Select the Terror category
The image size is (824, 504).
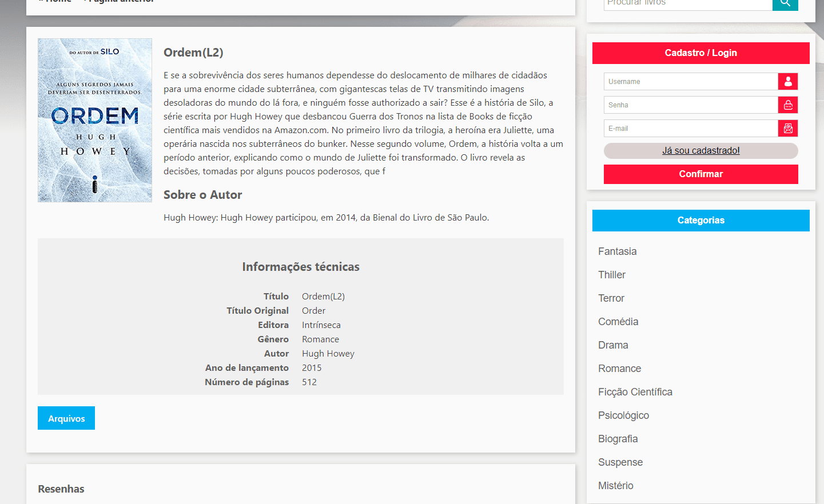pyautogui.click(x=611, y=298)
